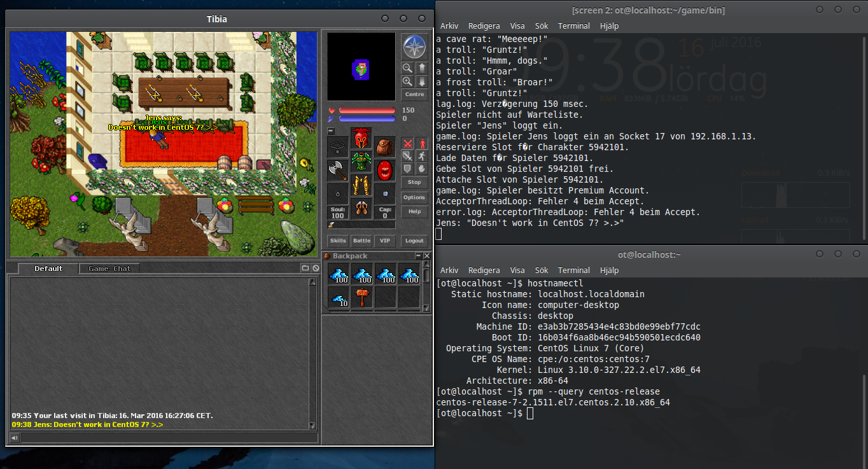Select the battle axe weapon slot
The image size is (868, 469).
[338, 171]
